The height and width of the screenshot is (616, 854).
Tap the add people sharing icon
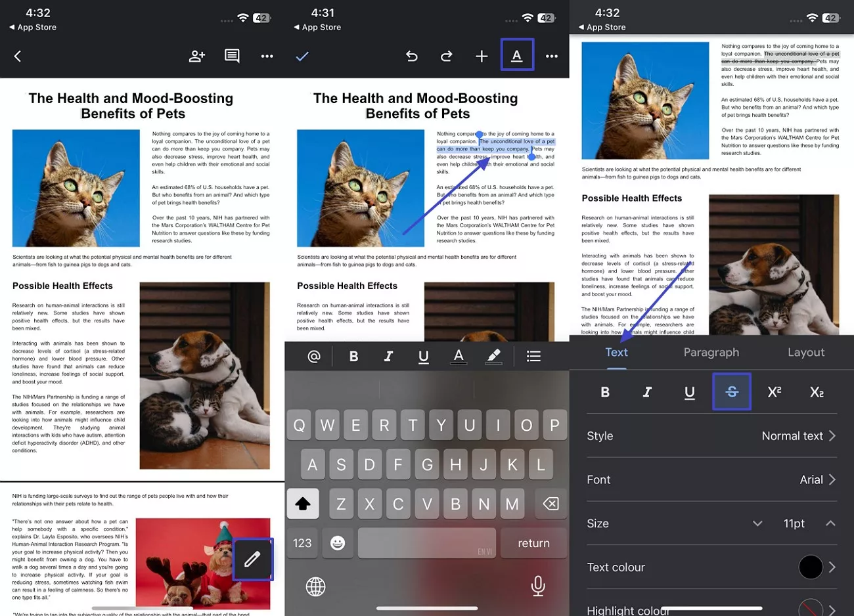(x=196, y=56)
